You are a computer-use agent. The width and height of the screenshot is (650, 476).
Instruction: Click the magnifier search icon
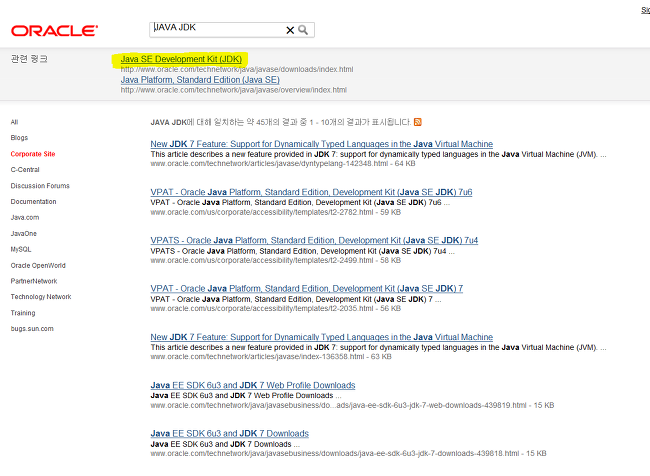tap(303, 30)
